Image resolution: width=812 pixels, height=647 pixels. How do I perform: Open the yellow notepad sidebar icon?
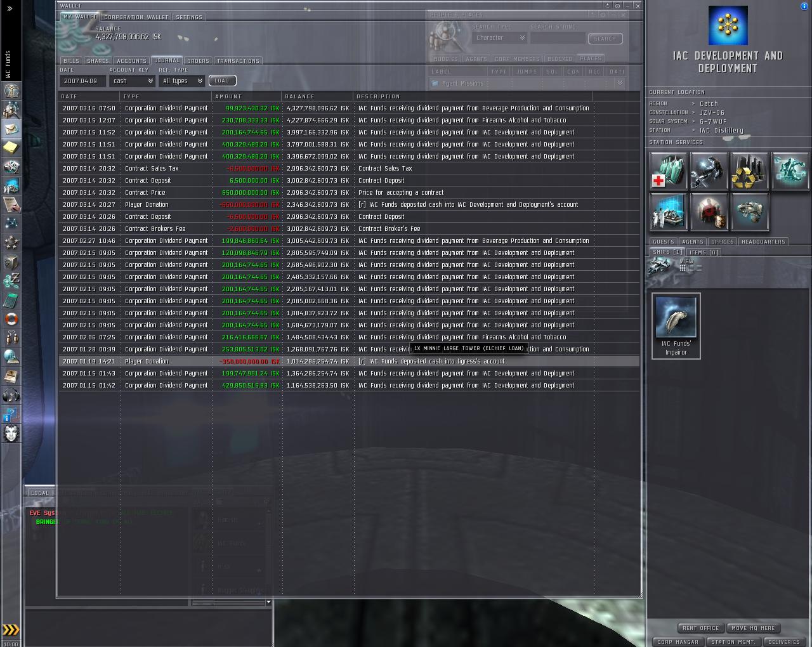[11, 148]
